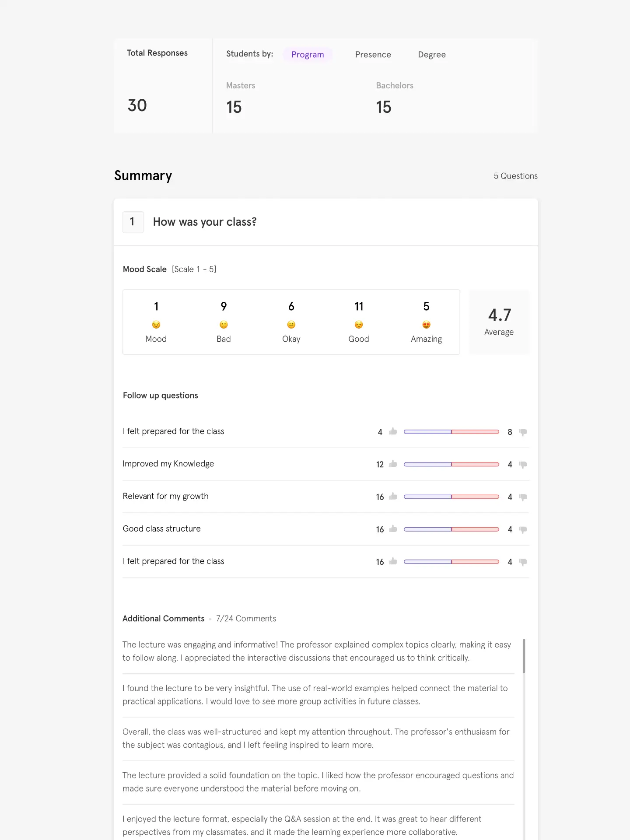Viewport: 630px width, 840px height.
Task: Click the comment starting 'The lecture provided a solid'
Action: click(318, 782)
